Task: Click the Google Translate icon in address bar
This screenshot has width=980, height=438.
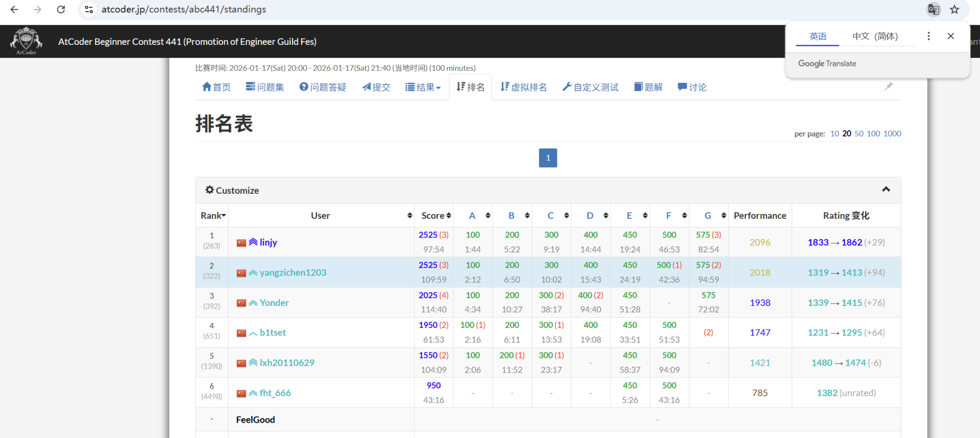Action: point(934,9)
